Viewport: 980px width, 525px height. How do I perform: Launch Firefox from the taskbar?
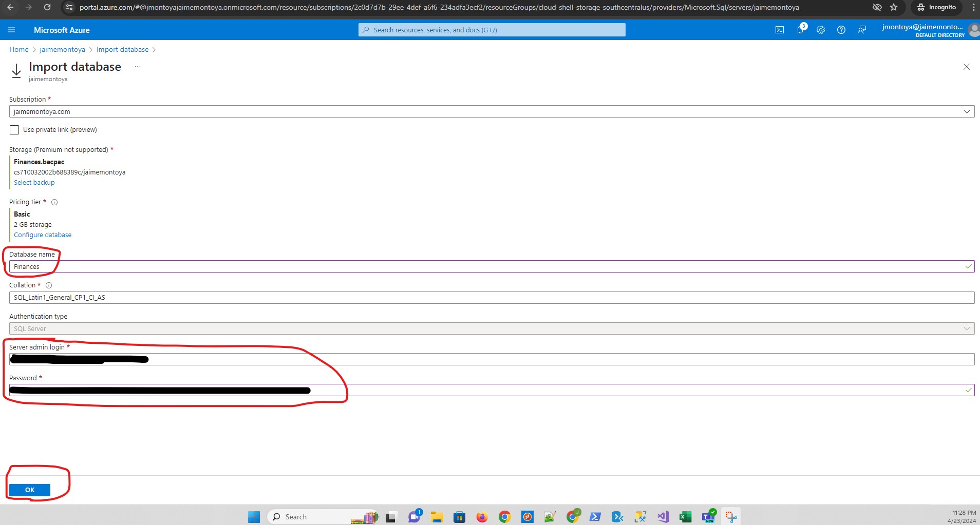point(482,517)
